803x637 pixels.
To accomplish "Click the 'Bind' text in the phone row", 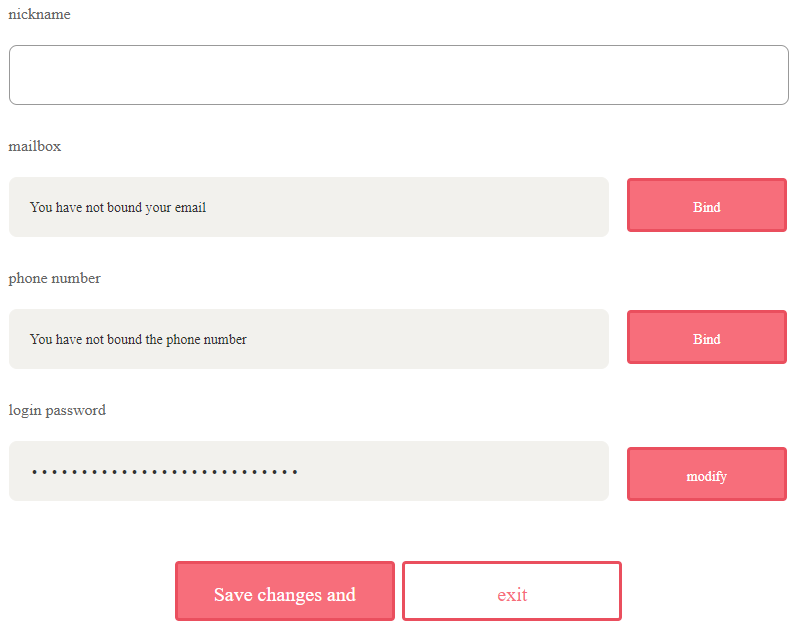I will (x=706, y=339).
